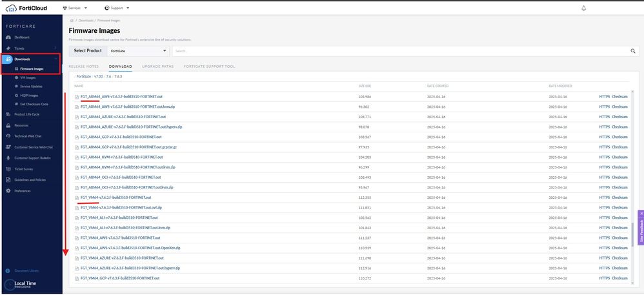Viewport: 644px width, 295px height.
Task: Click file icon beside FGT_VM64_GCP .out file
Action: (77, 279)
